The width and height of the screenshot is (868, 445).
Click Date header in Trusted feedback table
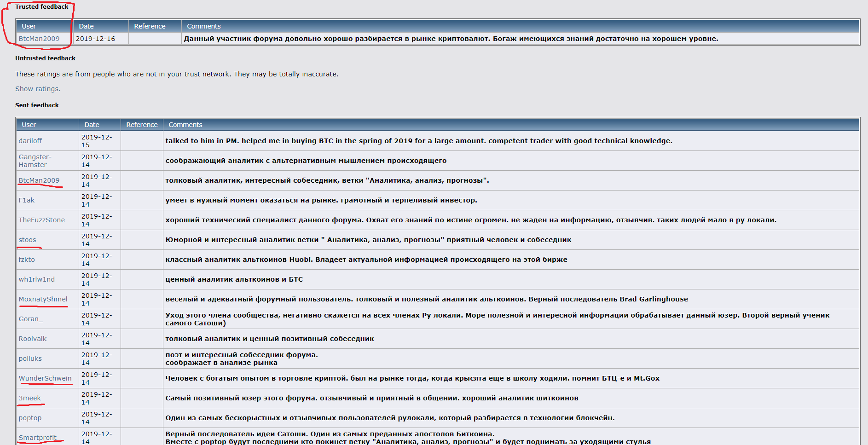coord(86,26)
